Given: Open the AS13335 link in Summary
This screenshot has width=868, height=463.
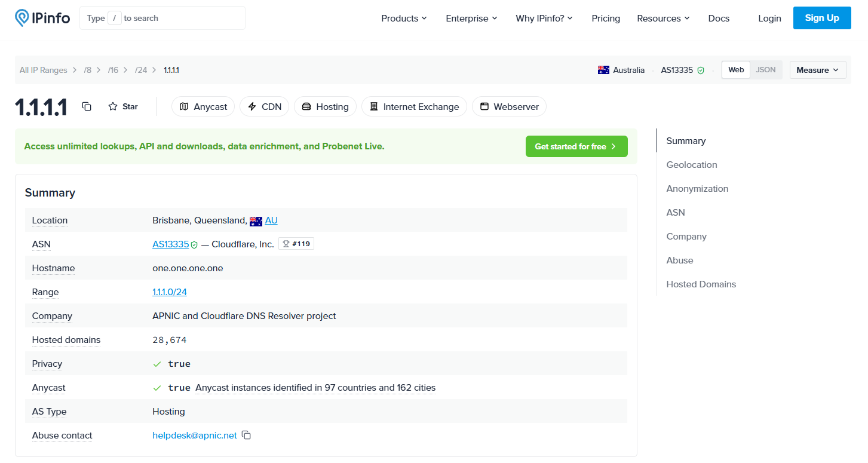Looking at the screenshot, I should 171,244.
